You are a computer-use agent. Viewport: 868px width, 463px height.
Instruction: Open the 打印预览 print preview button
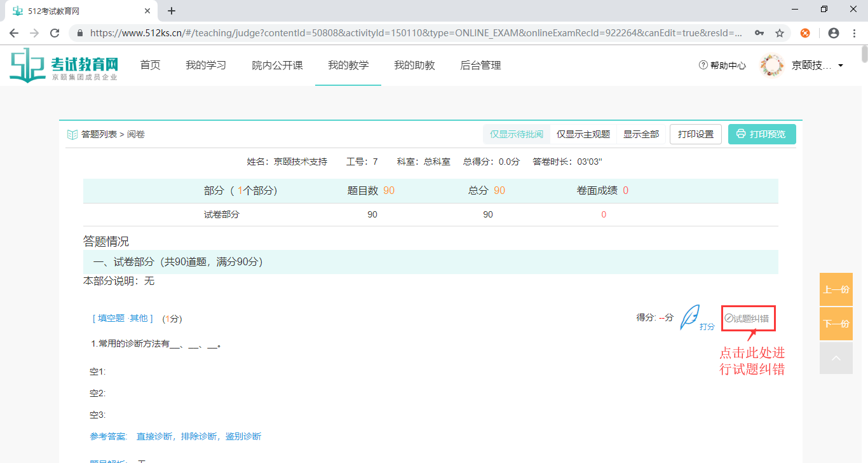tap(761, 134)
